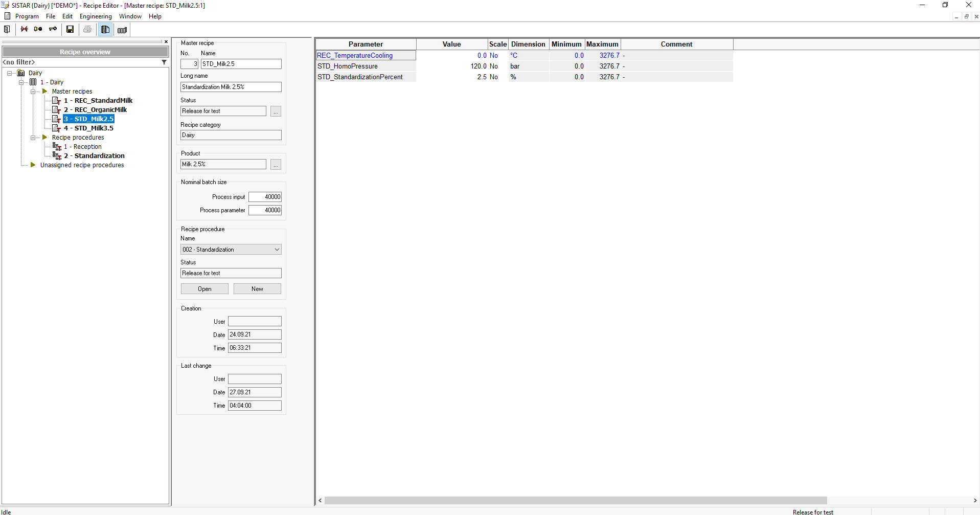The height and width of the screenshot is (515, 980).
Task: Click the filter funnel icon
Action: [x=164, y=62]
